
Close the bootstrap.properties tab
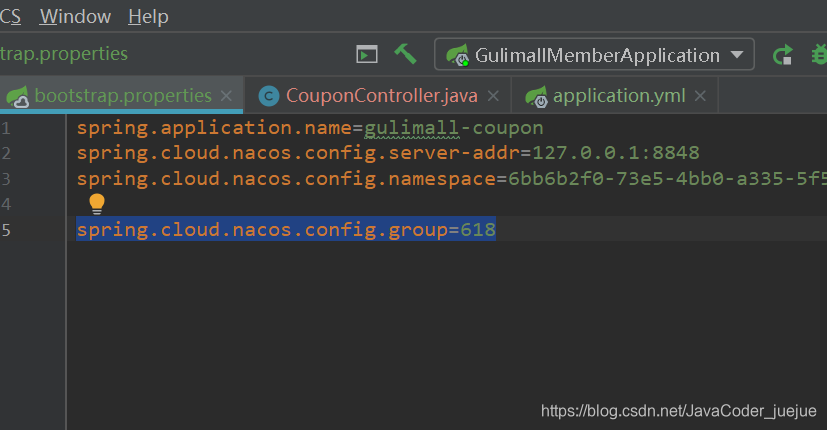coord(226,96)
